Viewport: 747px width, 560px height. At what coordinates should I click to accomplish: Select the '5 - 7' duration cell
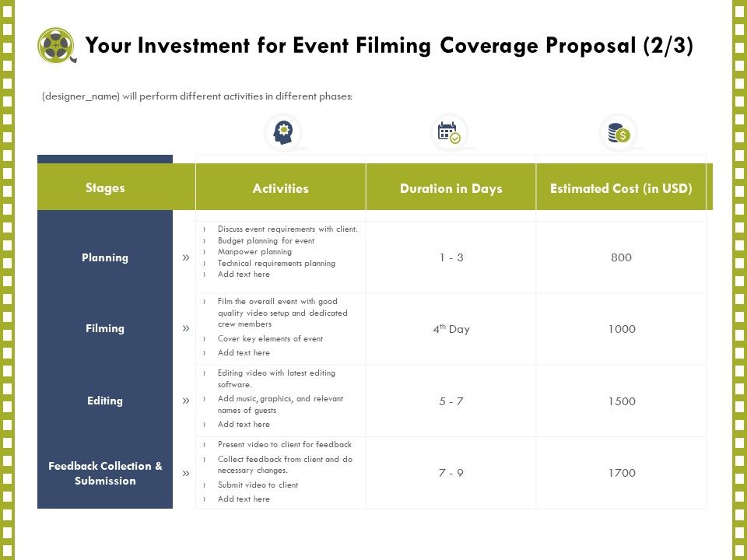(x=451, y=401)
